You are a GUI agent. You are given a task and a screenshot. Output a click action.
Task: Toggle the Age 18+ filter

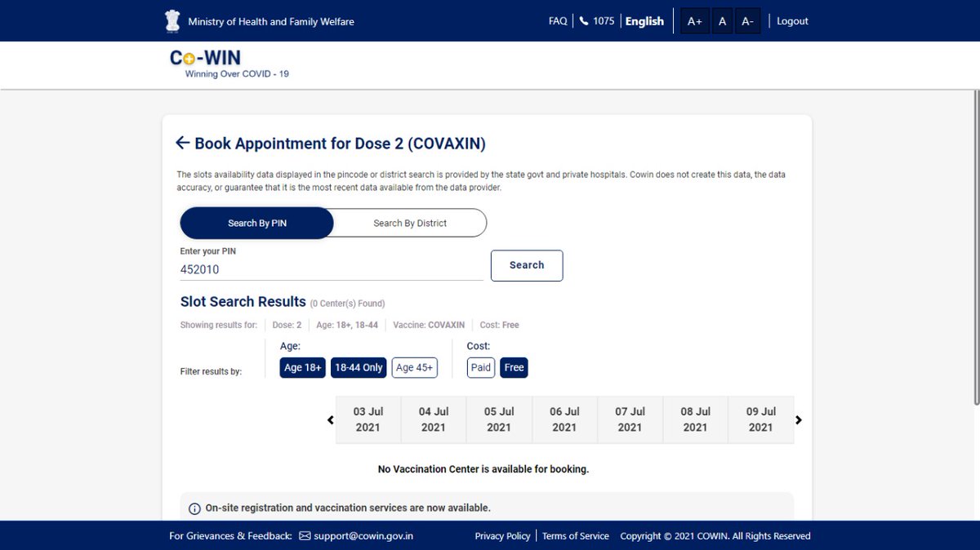point(303,368)
